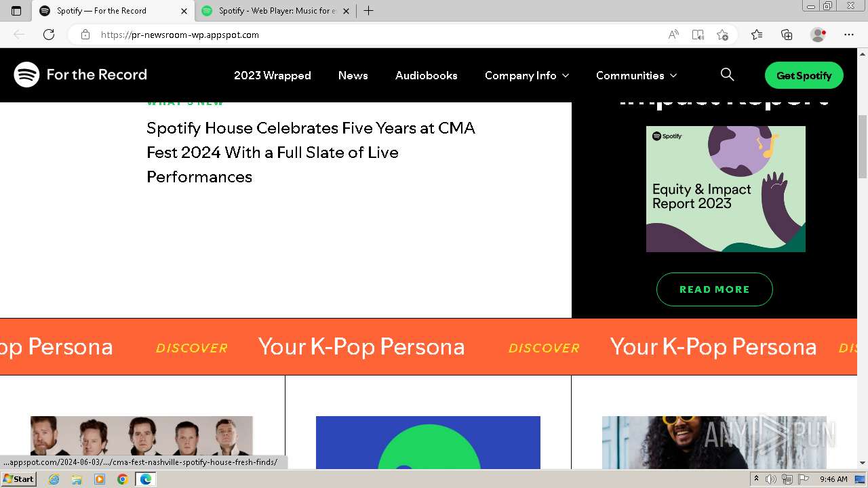Click the Equity & Impact Report 2023 image

[726, 189]
